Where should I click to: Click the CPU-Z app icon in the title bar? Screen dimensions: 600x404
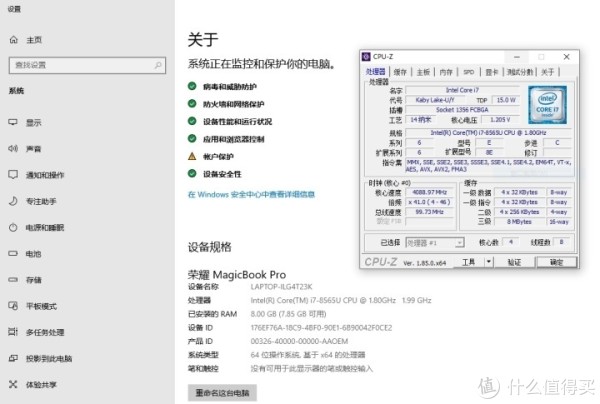pyautogui.click(x=366, y=57)
